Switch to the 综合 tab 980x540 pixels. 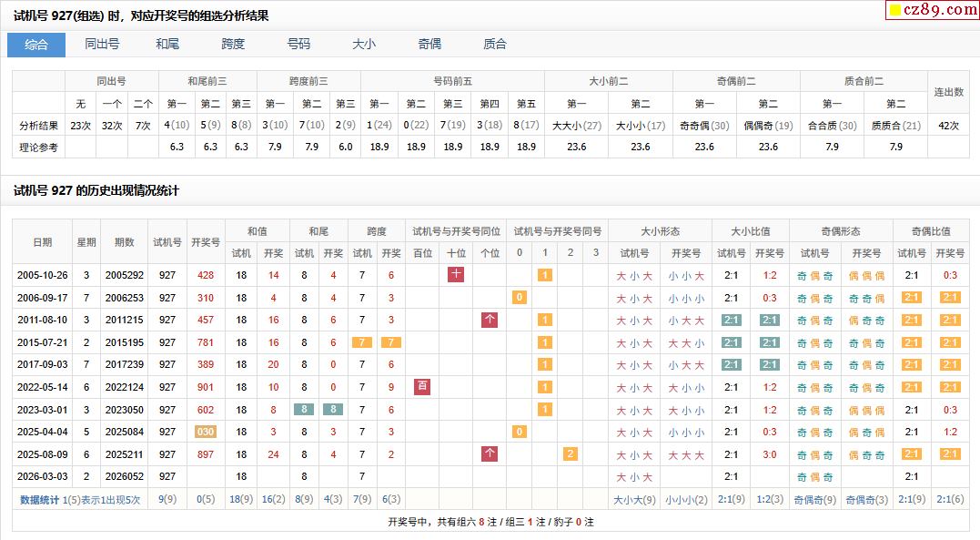[36, 45]
